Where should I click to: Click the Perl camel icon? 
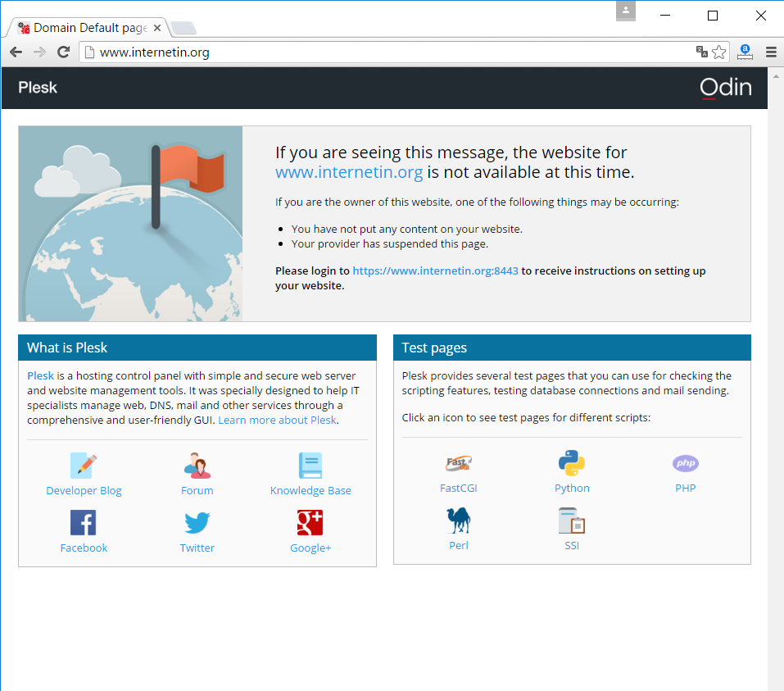click(458, 521)
